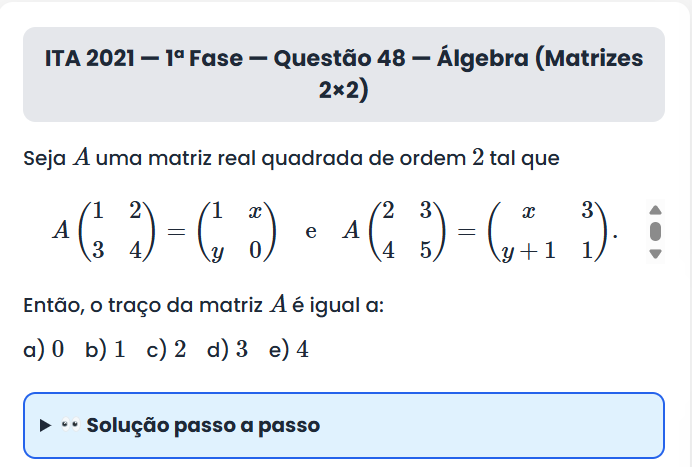Click the "e" connector between the equations
The image size is (692, 467).
point(310,232)
